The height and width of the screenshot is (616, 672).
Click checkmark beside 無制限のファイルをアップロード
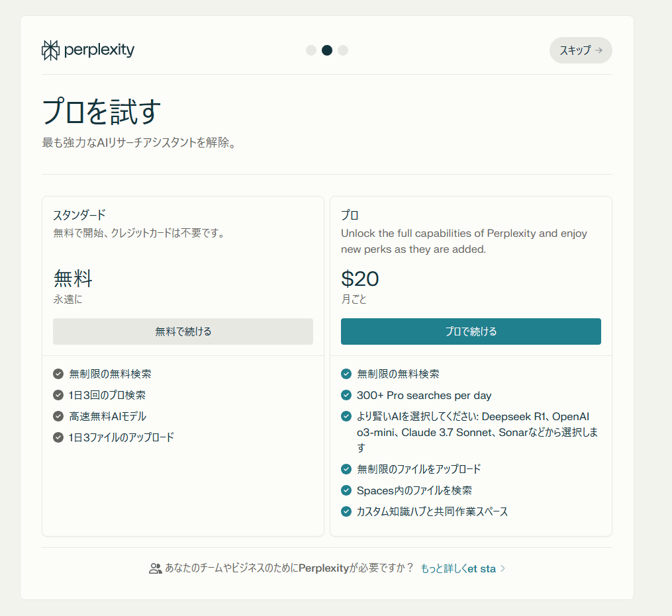click(346, 469)
